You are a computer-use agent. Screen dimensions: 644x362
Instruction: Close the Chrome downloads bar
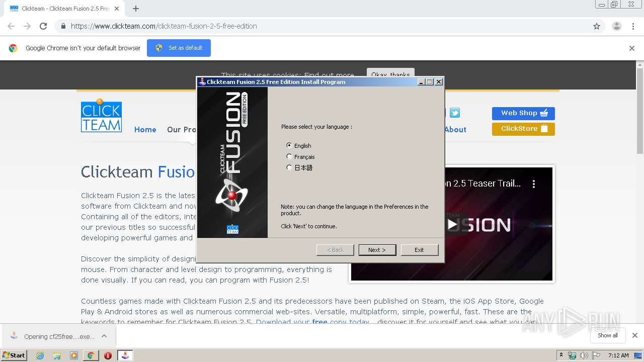tap(634, 335)
